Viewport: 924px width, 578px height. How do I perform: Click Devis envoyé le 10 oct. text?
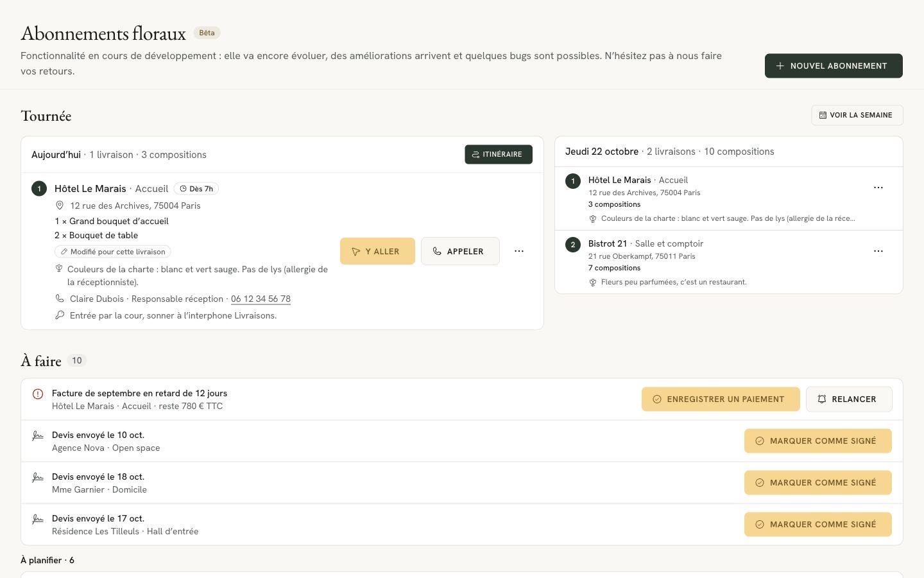[98, 435]
